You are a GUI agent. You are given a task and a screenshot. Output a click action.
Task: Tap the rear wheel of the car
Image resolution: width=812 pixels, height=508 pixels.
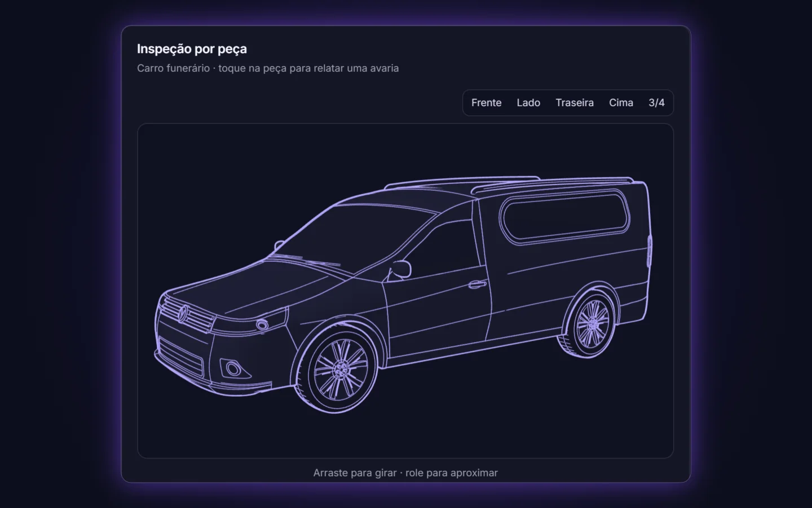[592, 324]
